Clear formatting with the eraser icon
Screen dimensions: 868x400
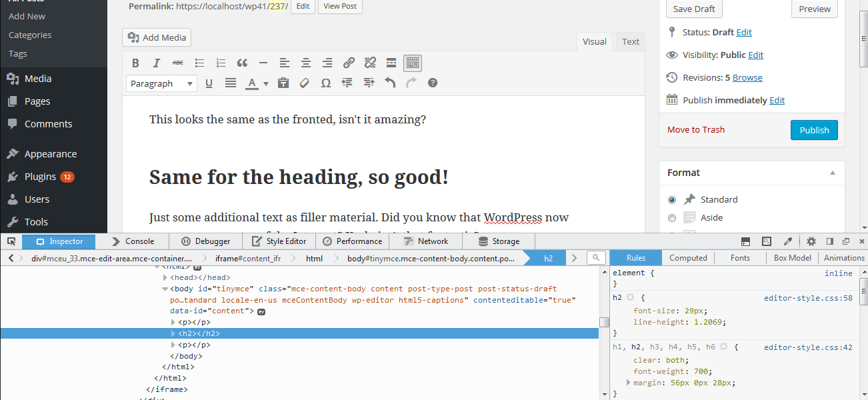305,83
